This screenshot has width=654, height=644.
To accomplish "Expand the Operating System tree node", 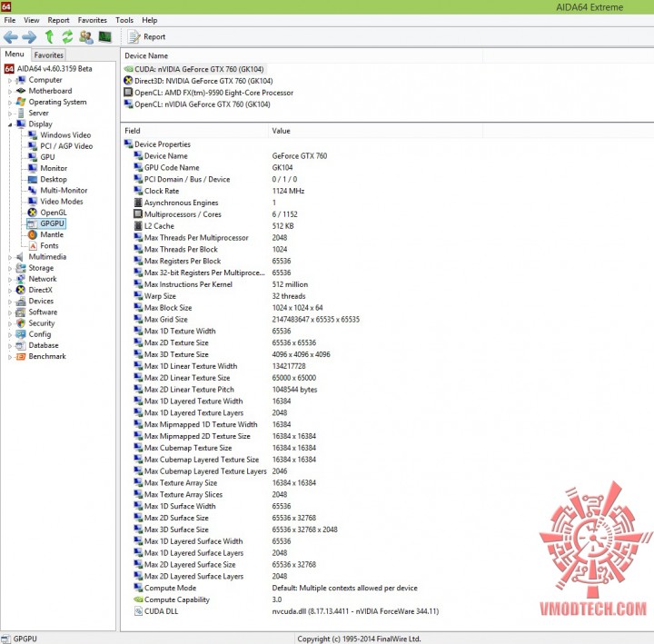I will tap(10, 103).
